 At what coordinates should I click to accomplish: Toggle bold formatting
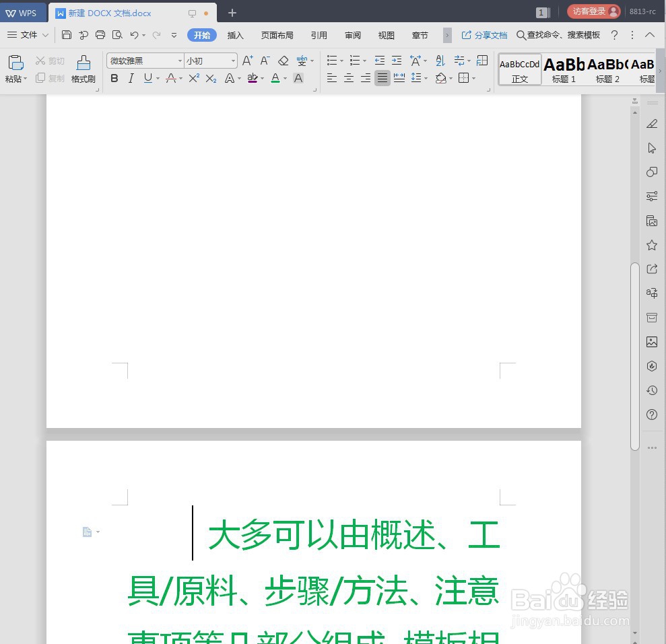[114, 78]
